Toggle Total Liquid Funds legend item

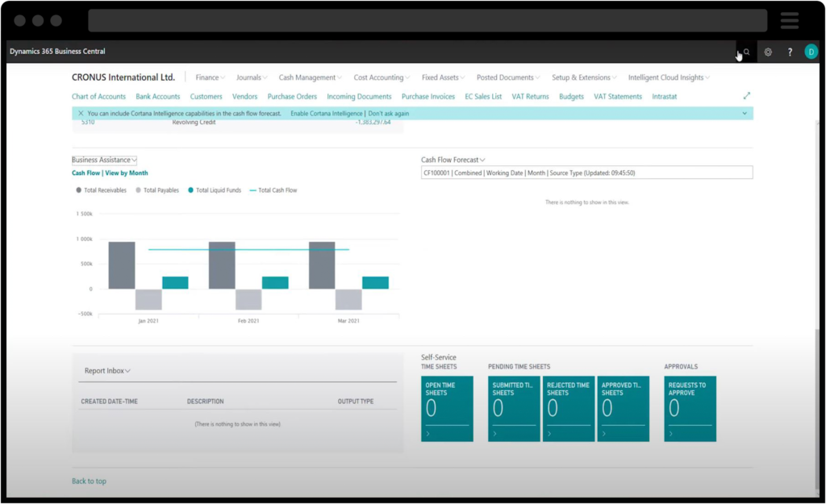click(215, 190)
